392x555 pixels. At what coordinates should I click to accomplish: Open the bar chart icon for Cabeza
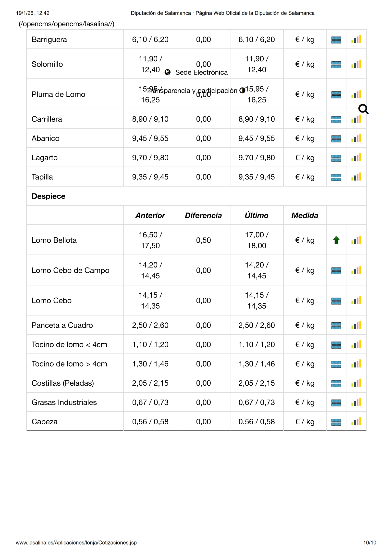point(356,421)
